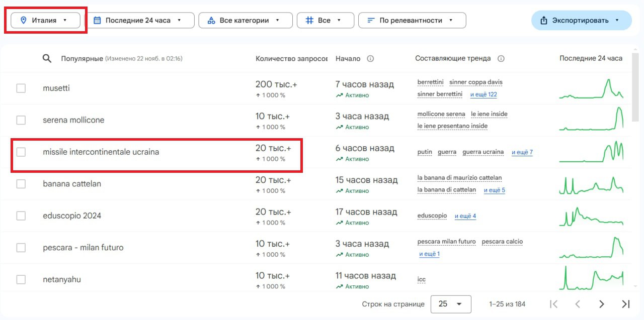Expand the Последние 24 часа time filter
644x320 pixels.
[137, 20]
